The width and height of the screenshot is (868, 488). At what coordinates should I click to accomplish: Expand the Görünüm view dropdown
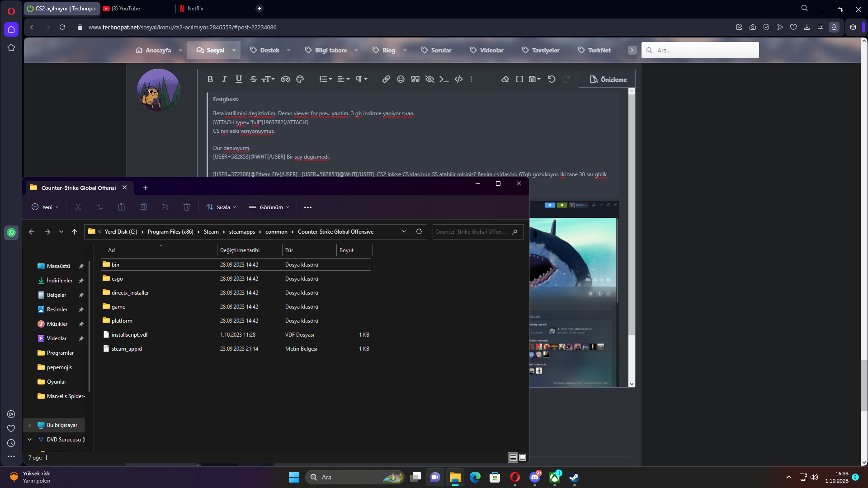[x=269, y=207]
